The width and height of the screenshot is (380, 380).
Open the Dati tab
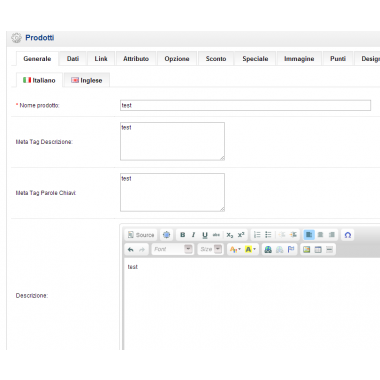(x=73, y=59)
